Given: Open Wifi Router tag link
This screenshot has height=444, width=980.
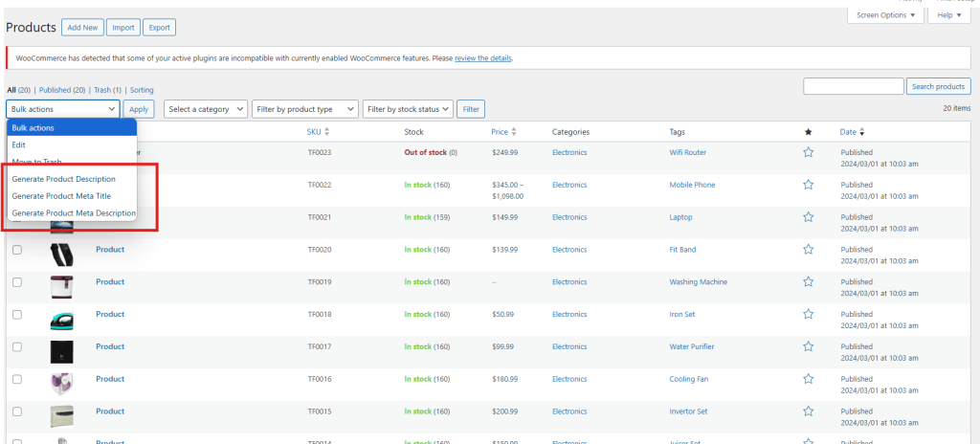Looking at the screenshot, I should pos(687,152).
